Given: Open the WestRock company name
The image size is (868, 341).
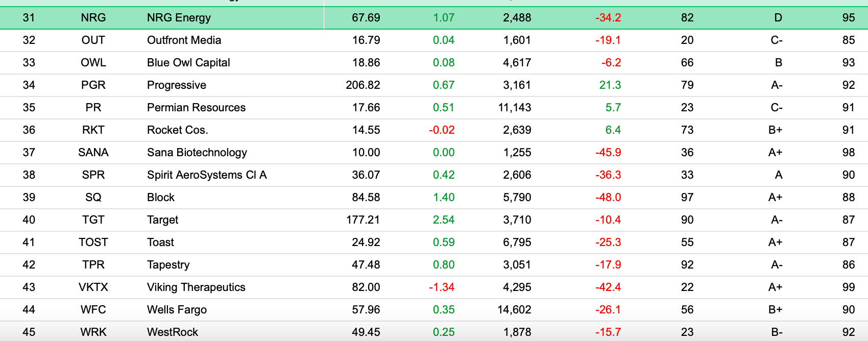Looking at the screenshot, I should (172, 332).
